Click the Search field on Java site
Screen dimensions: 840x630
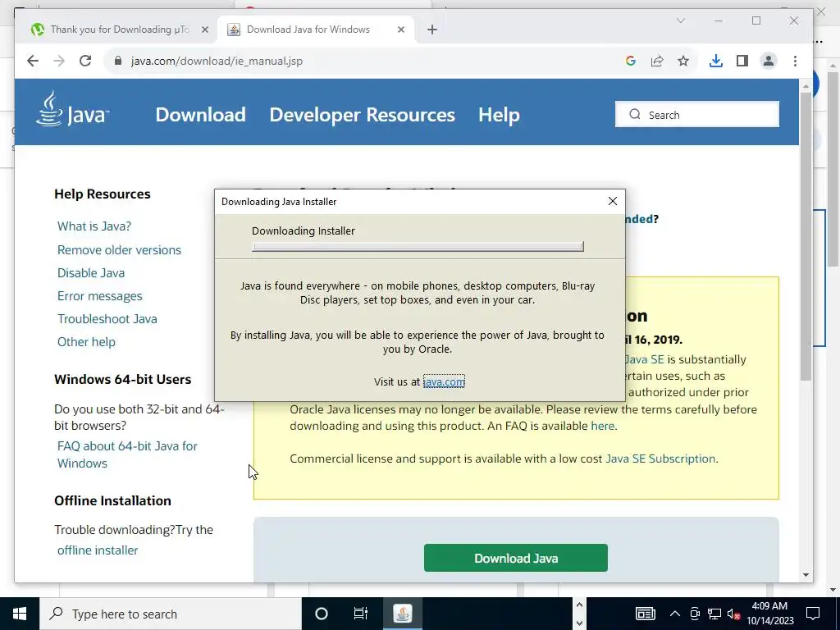click(697, 114)
